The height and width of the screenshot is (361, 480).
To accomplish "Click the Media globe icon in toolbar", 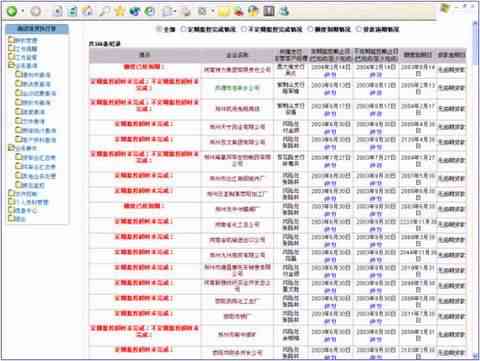I will tap(135, 12).
